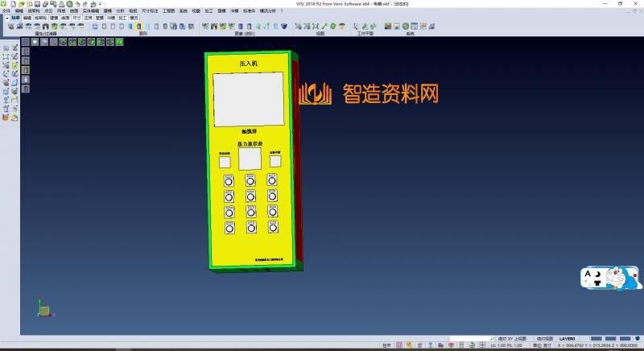The image size is (644, 351).
Task: Click first icon in 视图 ribbon group
Action: pyautogui.click(x=298, y=27)
